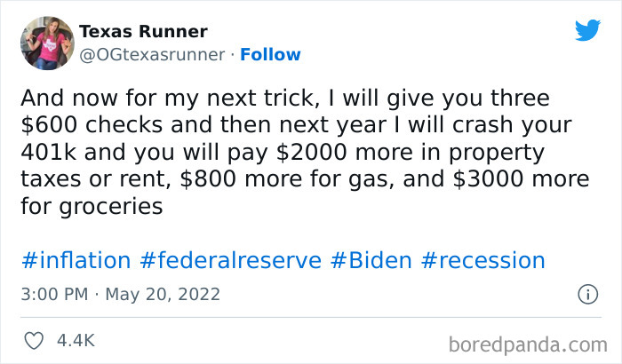Click the #Biden hashtag

pyautogui.click(x=370, y=260)
